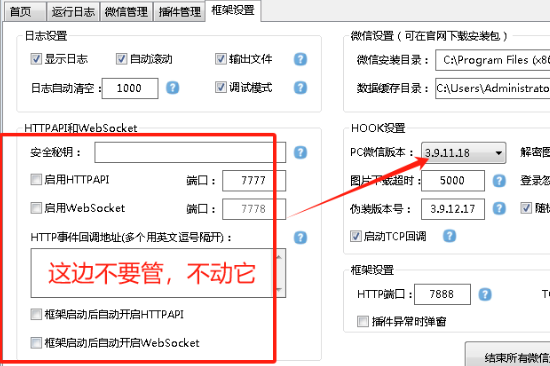Viewport: 550px width, 366px height.
Task: Enable 插件异常时弹窗 checkbox
Action: pos(363,321)
